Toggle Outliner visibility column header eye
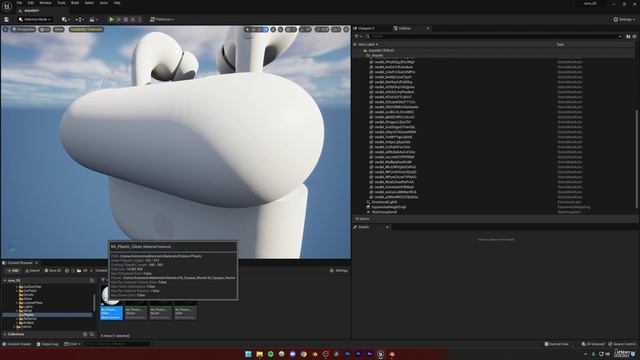This screenshot has width=640, height=360. (x=355, y=44)
